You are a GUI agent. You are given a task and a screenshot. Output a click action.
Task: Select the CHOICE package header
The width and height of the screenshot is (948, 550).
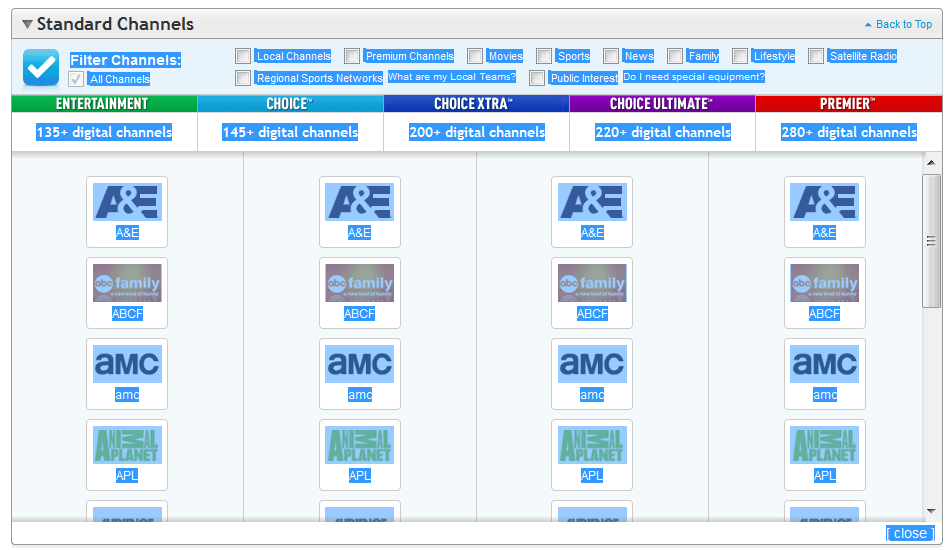(290, 104)
